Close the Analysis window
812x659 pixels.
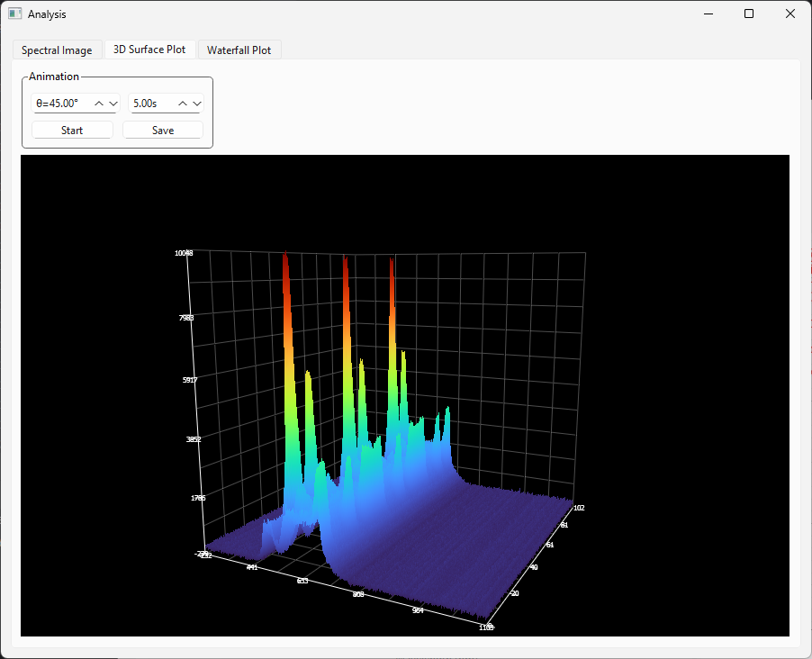pos(790,14)
